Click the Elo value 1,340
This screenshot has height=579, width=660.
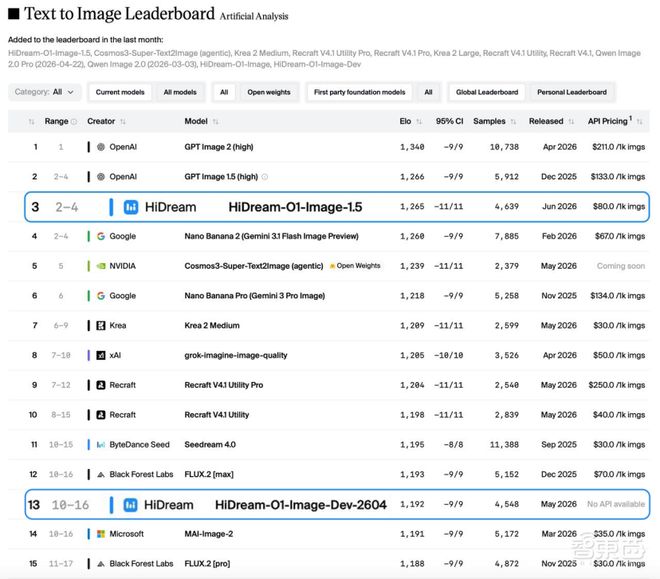point(412,147)
